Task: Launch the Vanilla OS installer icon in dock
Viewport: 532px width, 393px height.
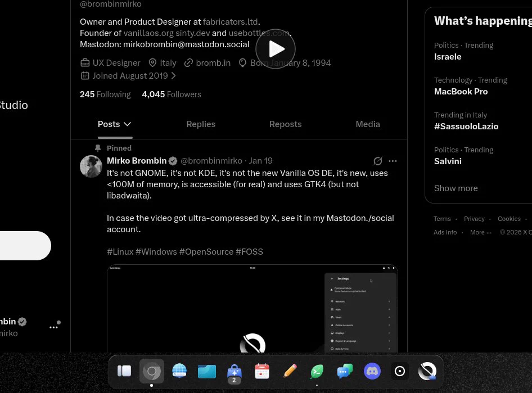Action: point(427,371)
